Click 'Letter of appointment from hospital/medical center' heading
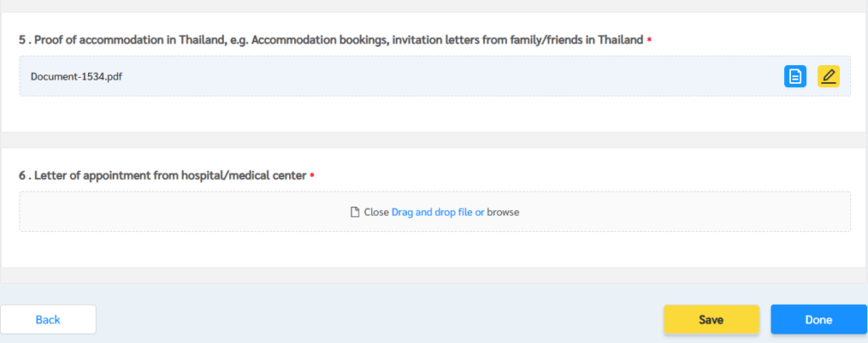Screen dimensions: 868x343 pyautogui.click(x=170, y=176)
